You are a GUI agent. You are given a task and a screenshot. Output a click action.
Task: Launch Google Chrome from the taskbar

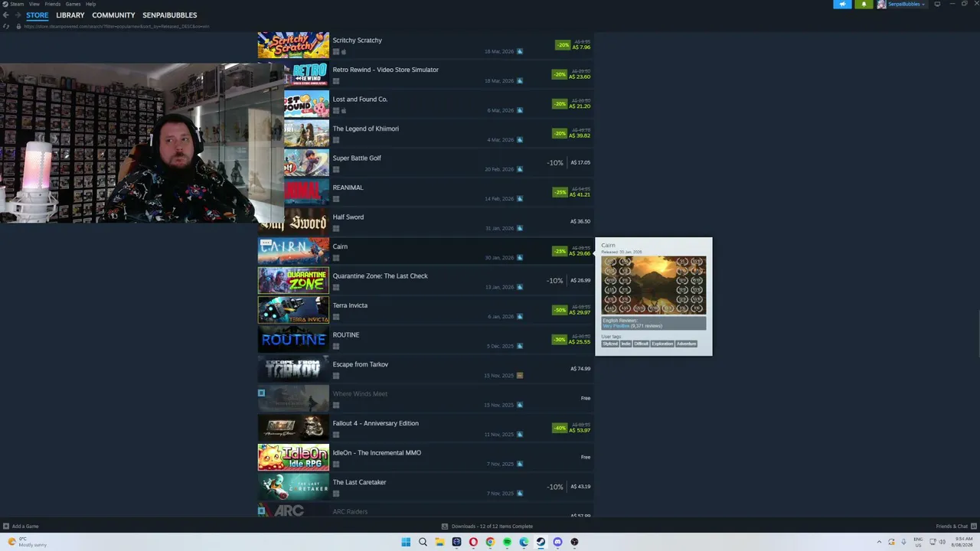point(490,543)
